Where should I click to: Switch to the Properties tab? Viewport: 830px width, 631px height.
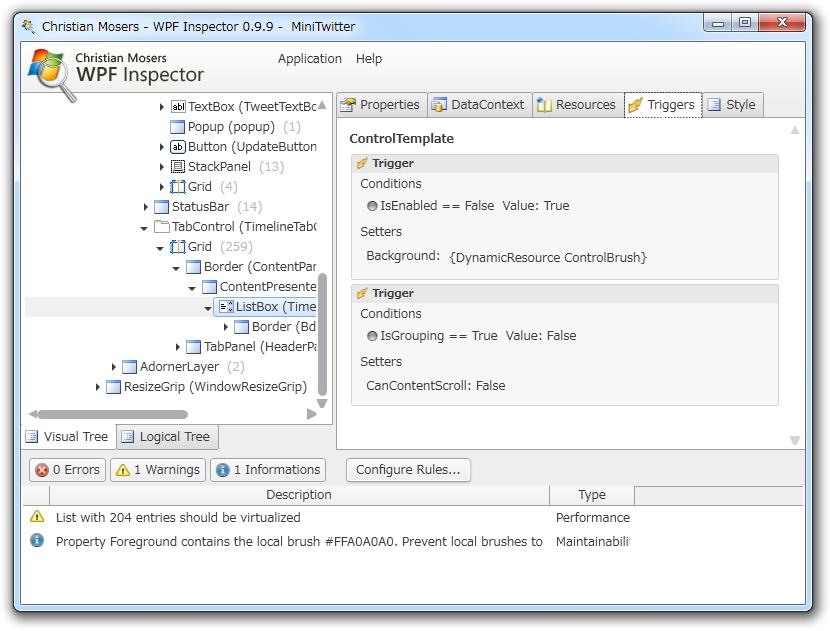(x=382, y=105)
